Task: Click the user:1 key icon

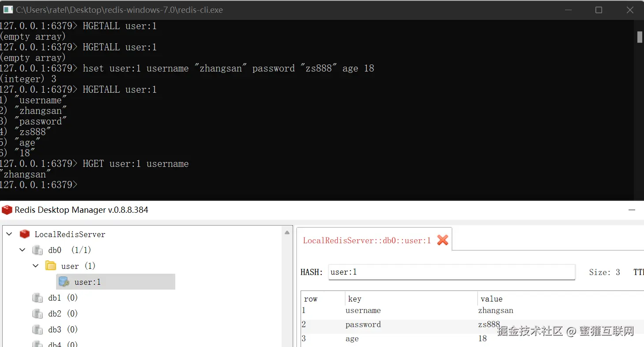Action: click(x=64, y=282)
